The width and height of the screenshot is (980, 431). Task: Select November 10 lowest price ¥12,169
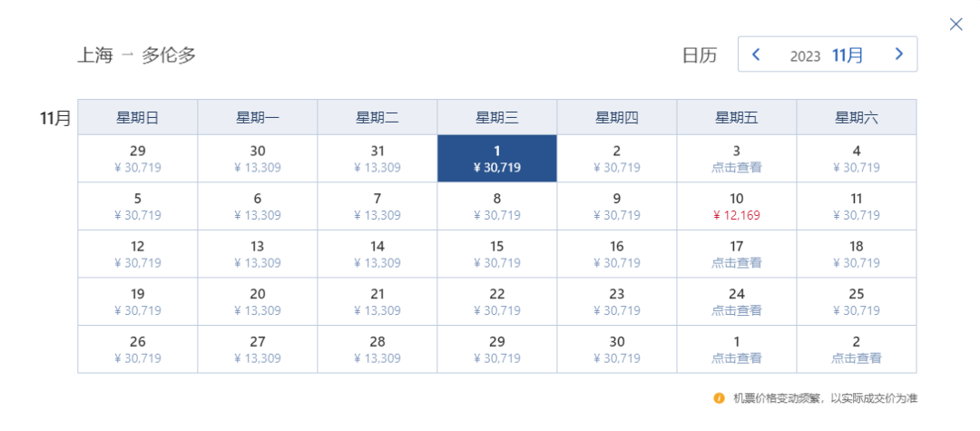[736, 207]
